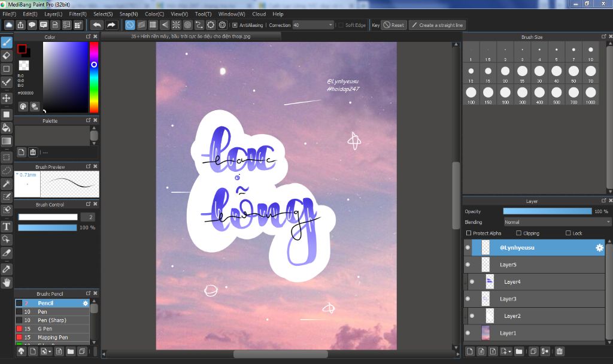Open the Blending mode dropdown
This screenshot has width=613, height=364.
[x=557, y=222]
